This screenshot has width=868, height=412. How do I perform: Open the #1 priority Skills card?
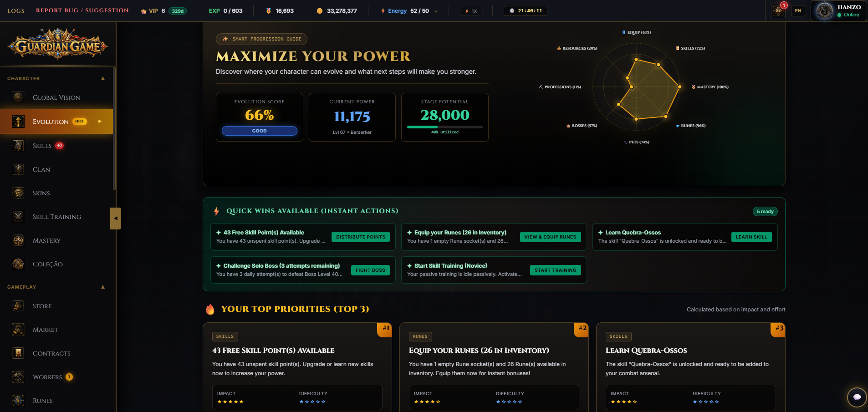pyautogui.click(x=297, y=367)
